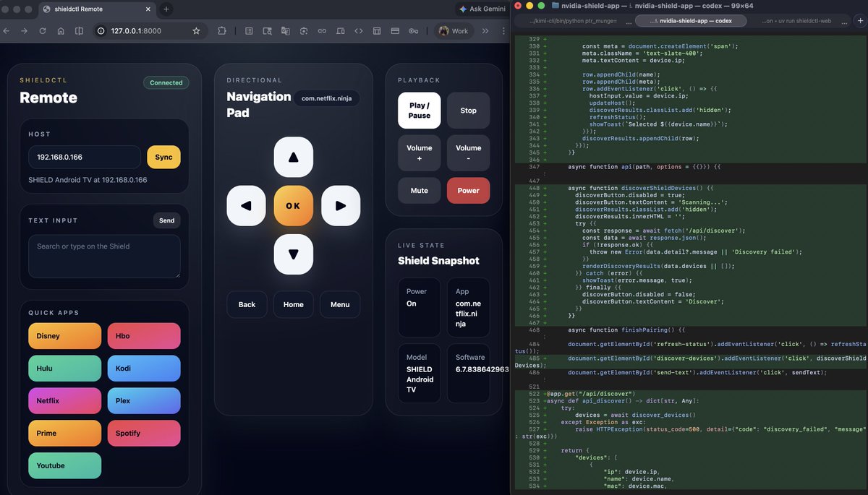The width and height of the screenshot is (868, 495).
Task: Open the reading mode toolbar icon
Action: [249, 31]
